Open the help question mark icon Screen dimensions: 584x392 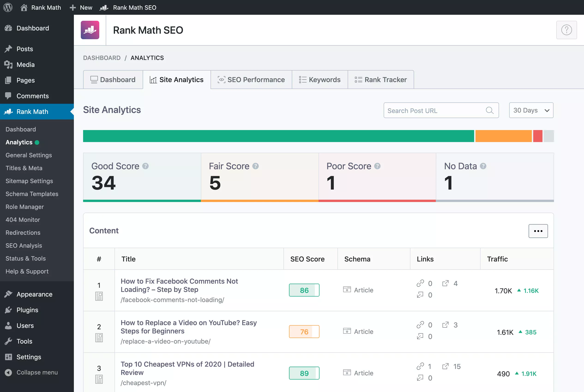566,30
